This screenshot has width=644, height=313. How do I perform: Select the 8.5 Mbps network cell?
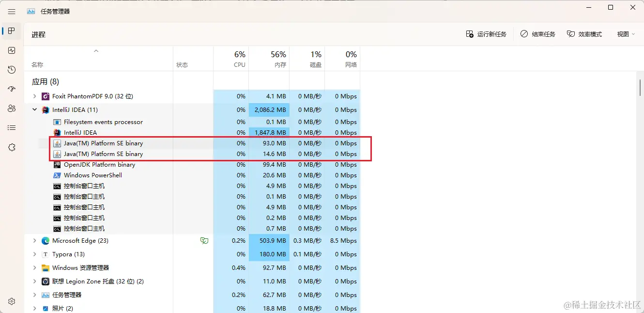[343, 241]
